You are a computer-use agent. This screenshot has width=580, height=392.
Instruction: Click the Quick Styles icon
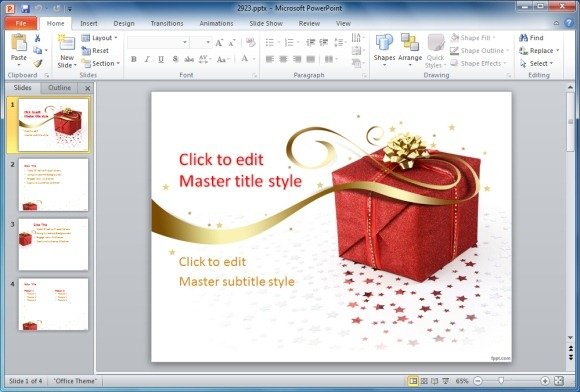point(436,43)
